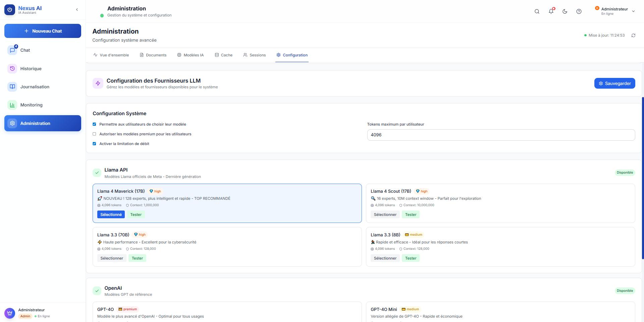The width and height of the screenshot is (644, 322).
Task: Click the Nexus AI shield logo
Action: point(10,10)
